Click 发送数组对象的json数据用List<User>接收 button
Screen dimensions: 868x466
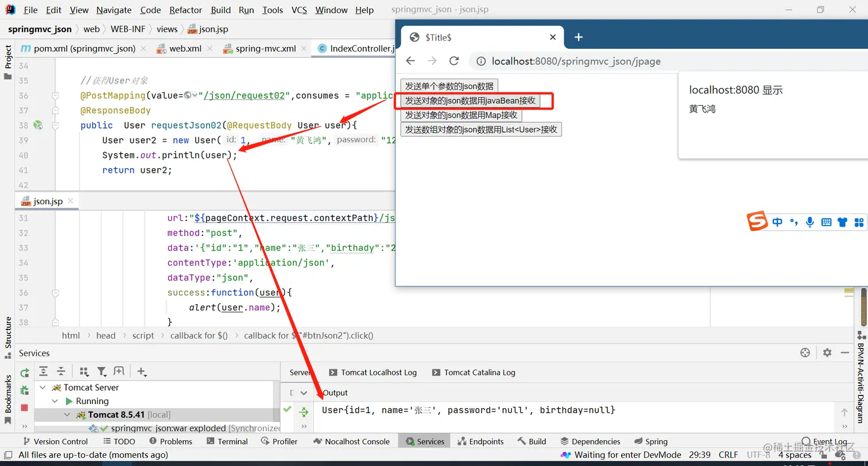pyautogui.click(x=481, y=129)
